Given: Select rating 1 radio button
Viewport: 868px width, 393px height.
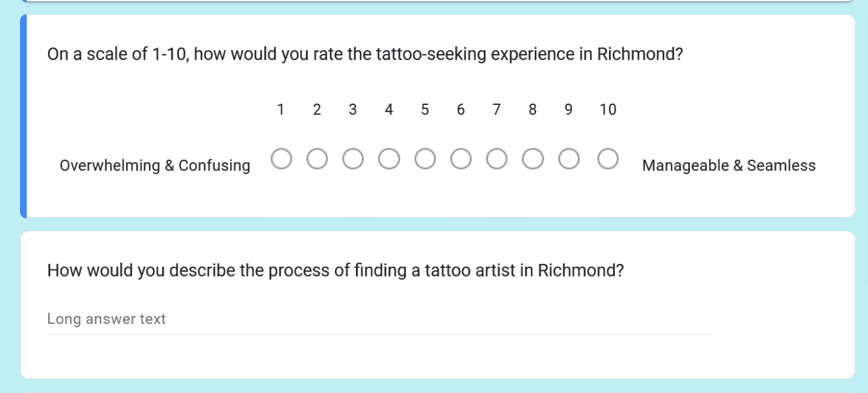Looking at the screenshot, I should coord(281,159).
